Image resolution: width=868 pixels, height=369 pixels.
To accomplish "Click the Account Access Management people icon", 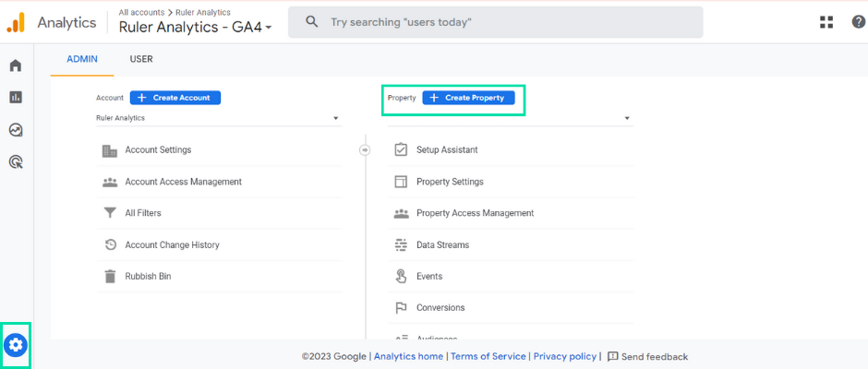I will coord(110,182).
